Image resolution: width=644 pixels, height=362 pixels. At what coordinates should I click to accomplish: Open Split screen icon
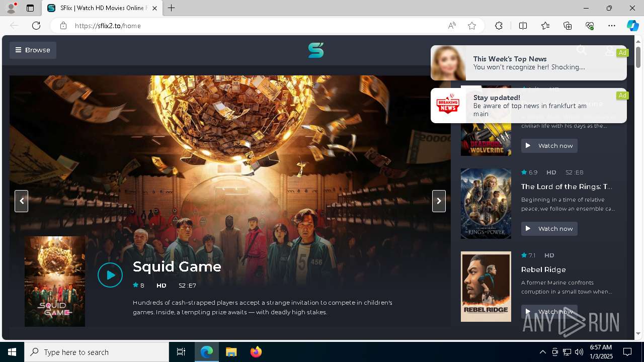[x=523, y=26]
